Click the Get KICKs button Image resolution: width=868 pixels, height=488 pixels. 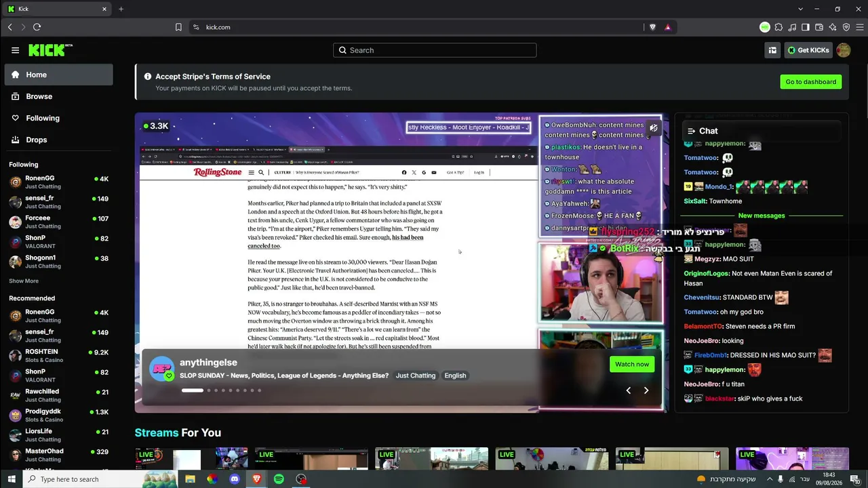click(808, 50)
